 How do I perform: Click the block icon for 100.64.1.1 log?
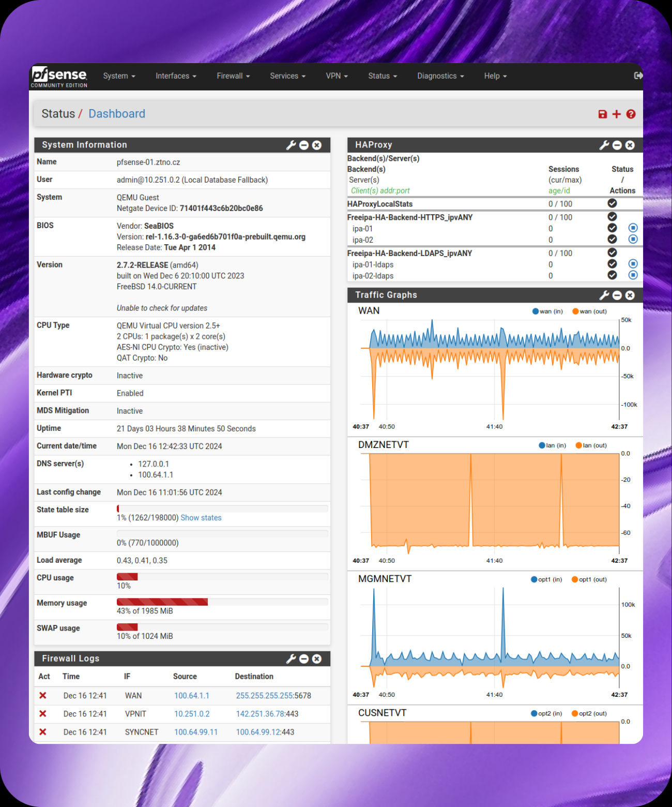pos(43,696)
